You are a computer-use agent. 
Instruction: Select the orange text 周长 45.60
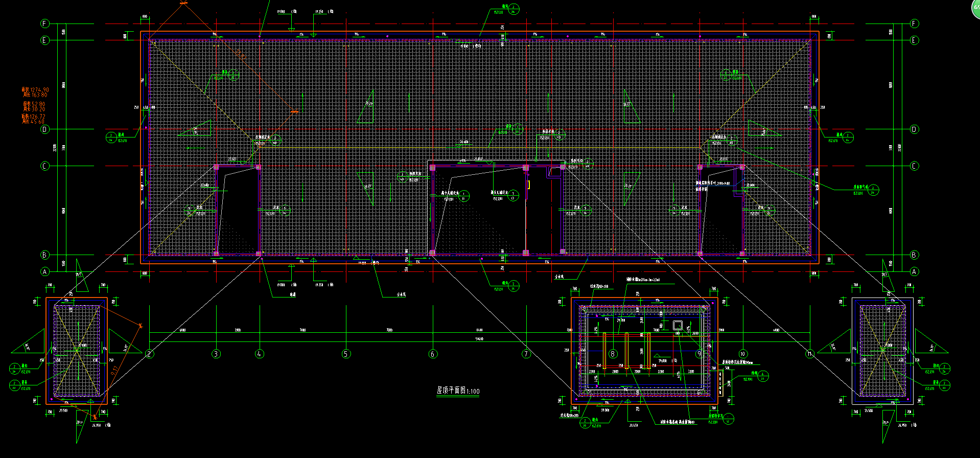34,122
